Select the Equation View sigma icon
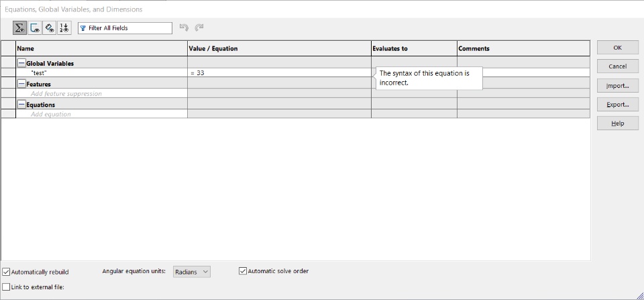 pos(19,28)
